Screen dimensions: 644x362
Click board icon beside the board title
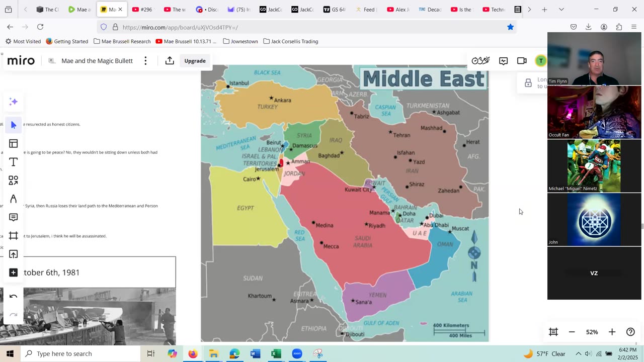52,61
